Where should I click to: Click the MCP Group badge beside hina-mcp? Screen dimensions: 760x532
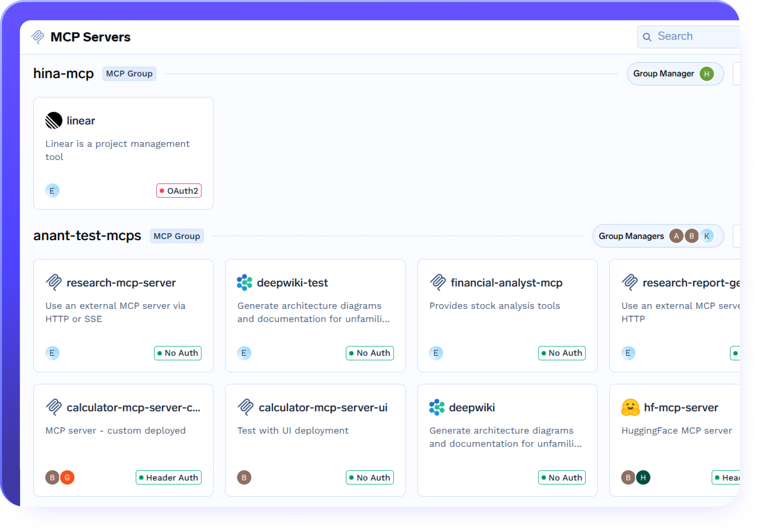[129, 73]
